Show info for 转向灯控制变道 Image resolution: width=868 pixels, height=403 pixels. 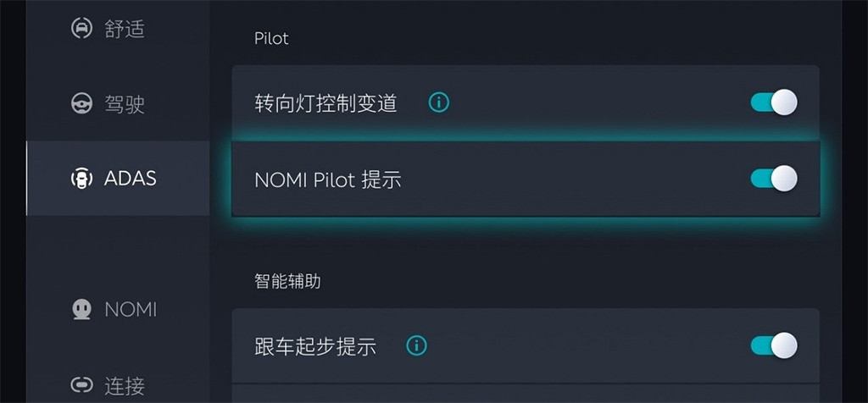pos(439,102)
